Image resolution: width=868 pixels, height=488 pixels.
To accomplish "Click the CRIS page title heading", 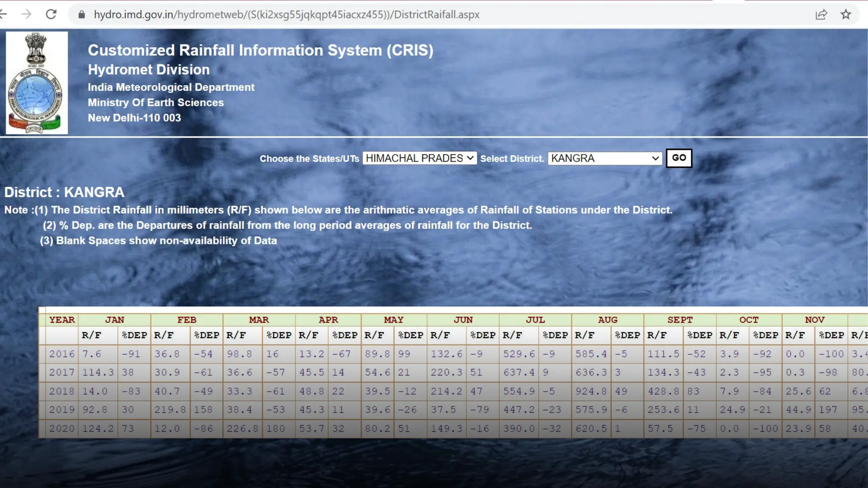I will pos(260,50).
